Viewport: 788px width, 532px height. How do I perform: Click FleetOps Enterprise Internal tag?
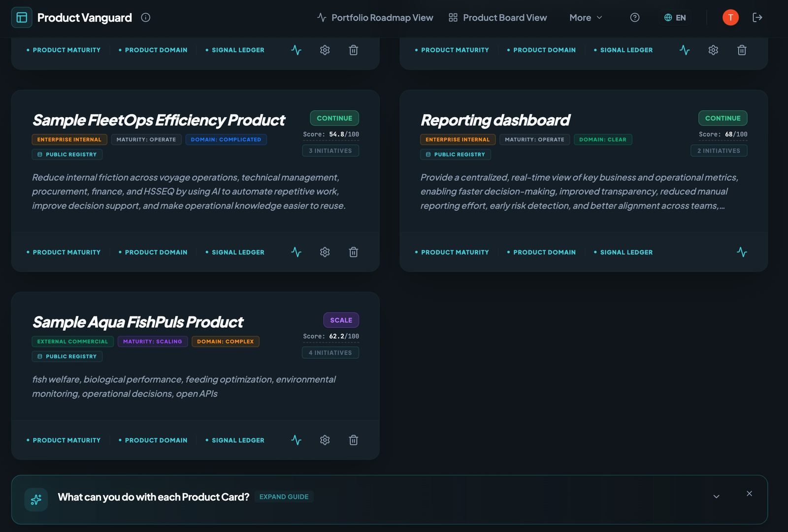point(69,140)
